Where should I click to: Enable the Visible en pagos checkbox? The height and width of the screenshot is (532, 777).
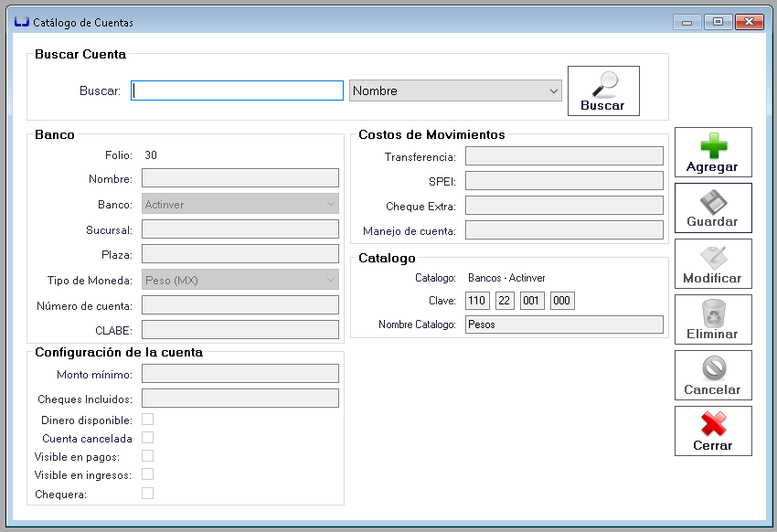click(x=148, y=456)
